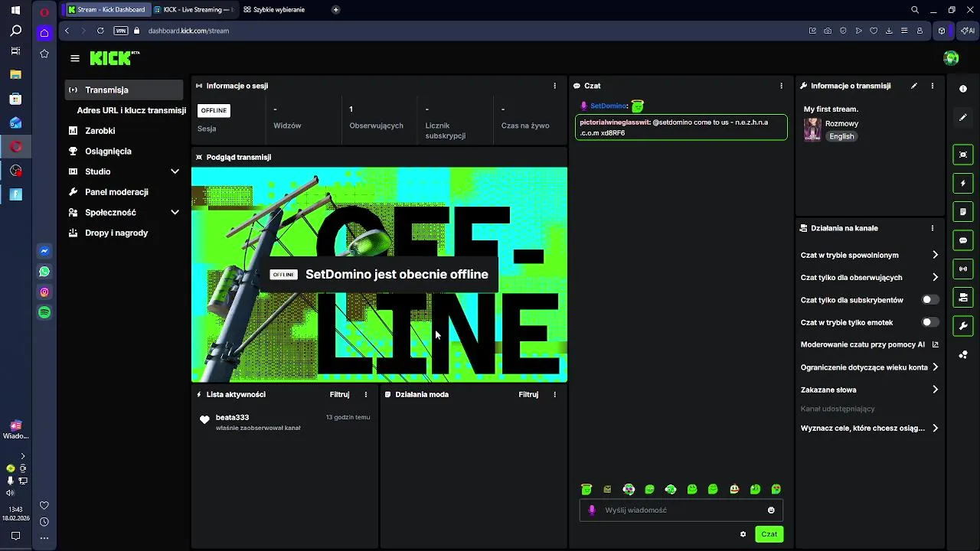The height and width of the screenshot is (551, 980).
Task: Open Lista aktywności three-dot menu
Action: click(x=366, y=394)
